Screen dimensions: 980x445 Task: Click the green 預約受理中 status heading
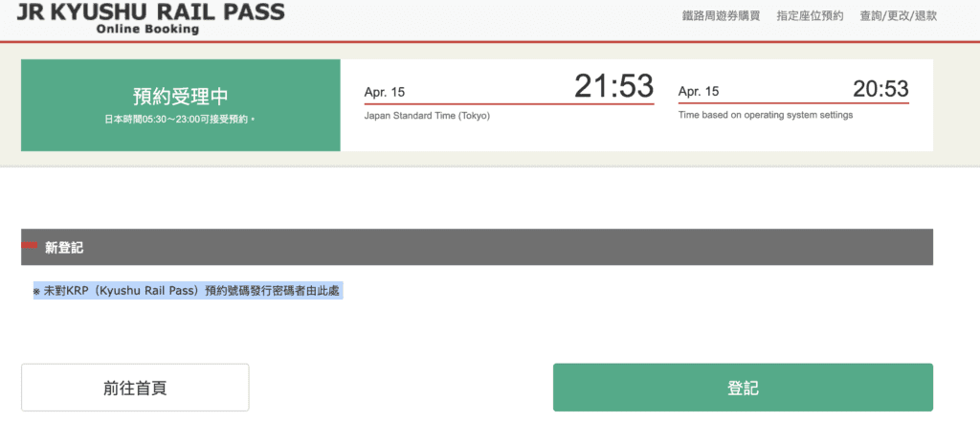coord(180,97)
